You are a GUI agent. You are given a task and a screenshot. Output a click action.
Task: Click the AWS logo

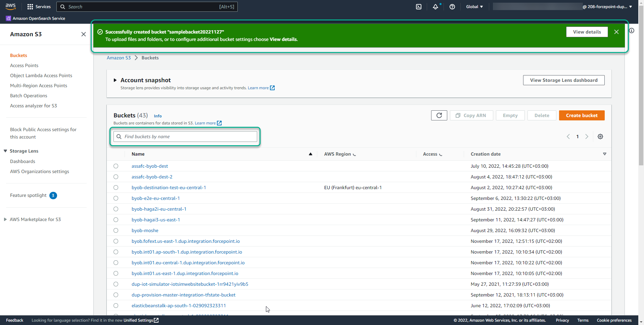pyautogui.click(x=10, y=6)
